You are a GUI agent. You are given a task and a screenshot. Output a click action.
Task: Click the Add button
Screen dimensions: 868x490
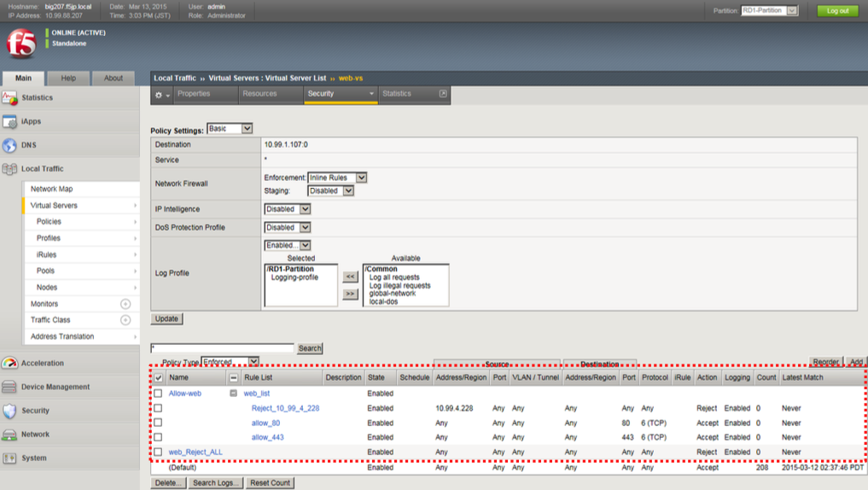click(856, 362)
